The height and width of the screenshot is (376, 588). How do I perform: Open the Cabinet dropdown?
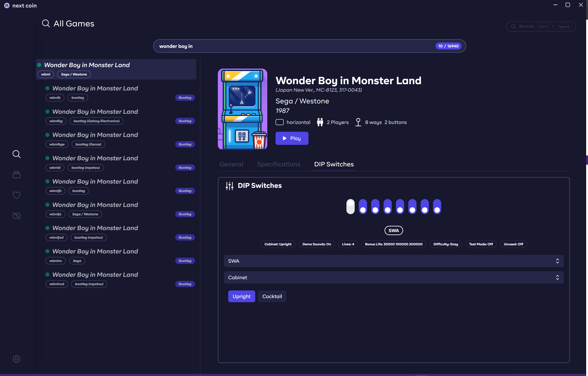pyautogui.click(x=394, y=277)
